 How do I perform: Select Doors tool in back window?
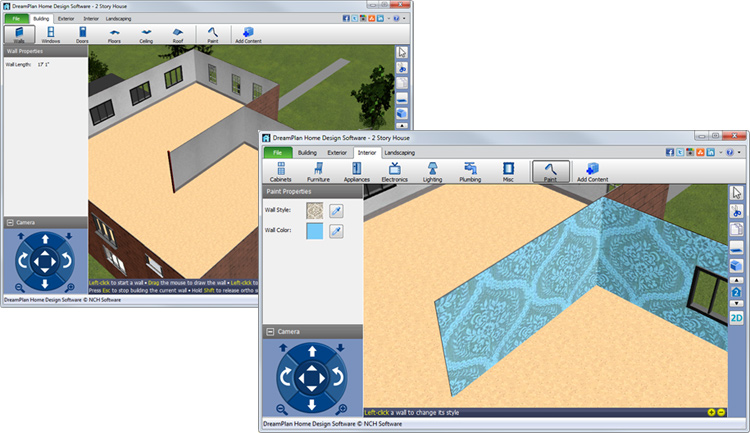(82, 34)
